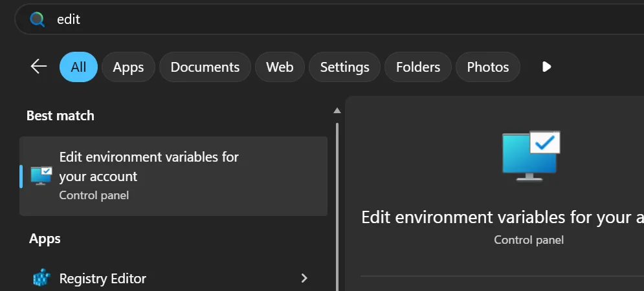Screen dimensions: 644x291
Task: Switch to the Photos filter
Action: pos(488,67)
